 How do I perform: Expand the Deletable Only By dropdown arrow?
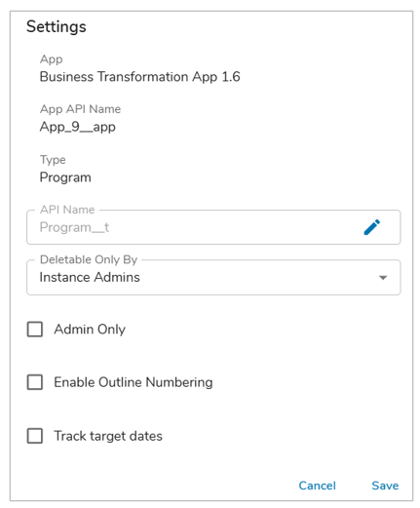pyautogui.click(x=383, y=278)
